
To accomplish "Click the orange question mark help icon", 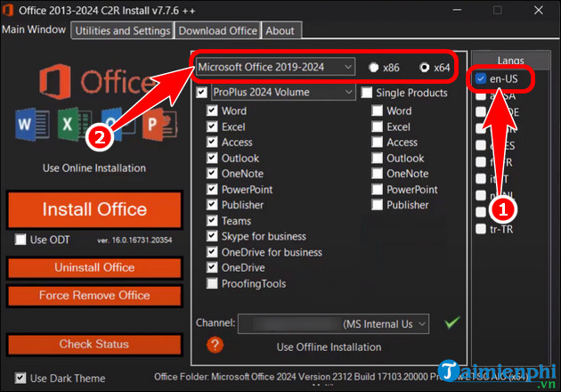I will [215, 345].
